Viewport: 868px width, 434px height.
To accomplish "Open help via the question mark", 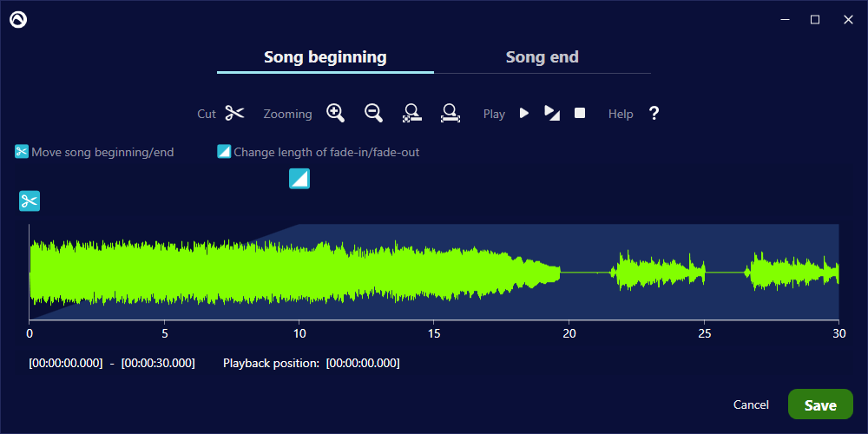I will (654, 114).
